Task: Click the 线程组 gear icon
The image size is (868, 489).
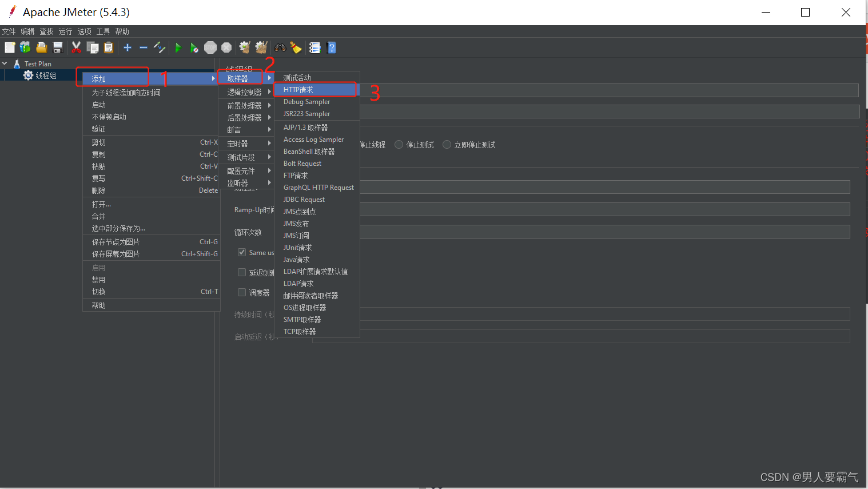Action: coord(28,75)
